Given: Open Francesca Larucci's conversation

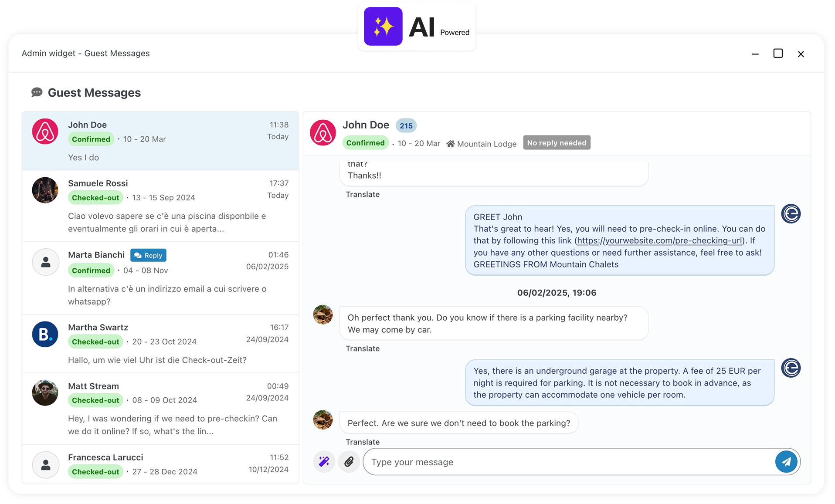Looking at the screenshot, I should (x=160, y=464).
